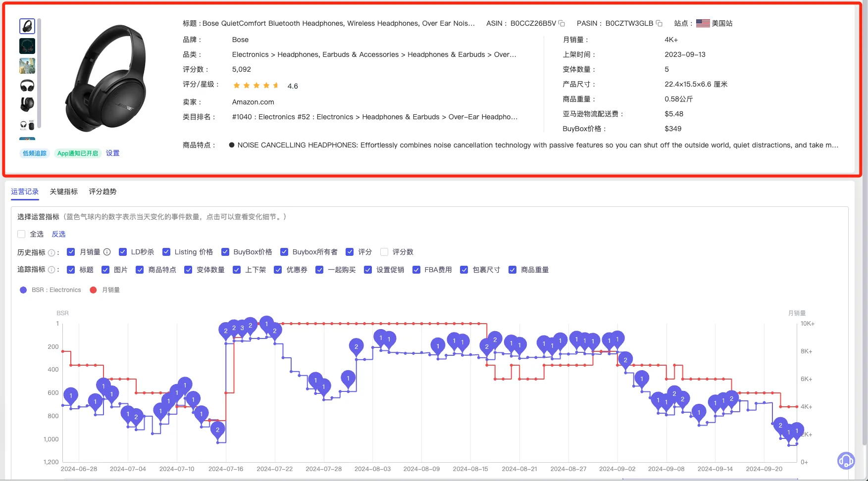868x481 pixels.
Task: Click the event bubble marked 3 near 2024-07-16
Action: (242, 328)
